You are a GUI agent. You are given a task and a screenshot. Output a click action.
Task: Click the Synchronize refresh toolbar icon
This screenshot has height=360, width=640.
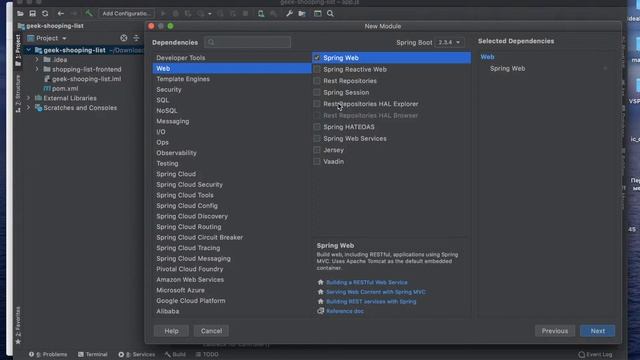click(45, 13)
